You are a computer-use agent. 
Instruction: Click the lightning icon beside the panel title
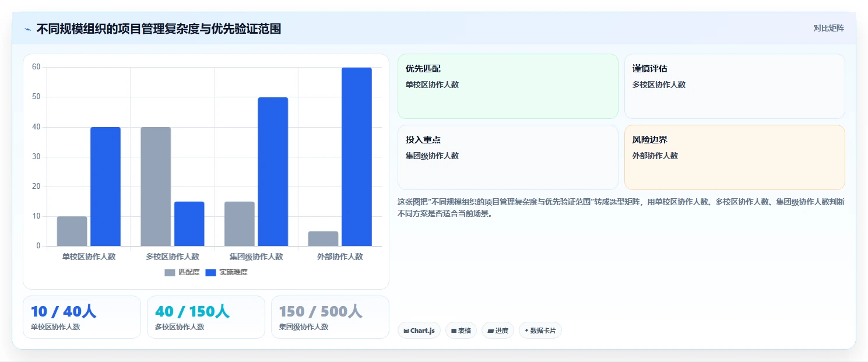coord(27,29)
